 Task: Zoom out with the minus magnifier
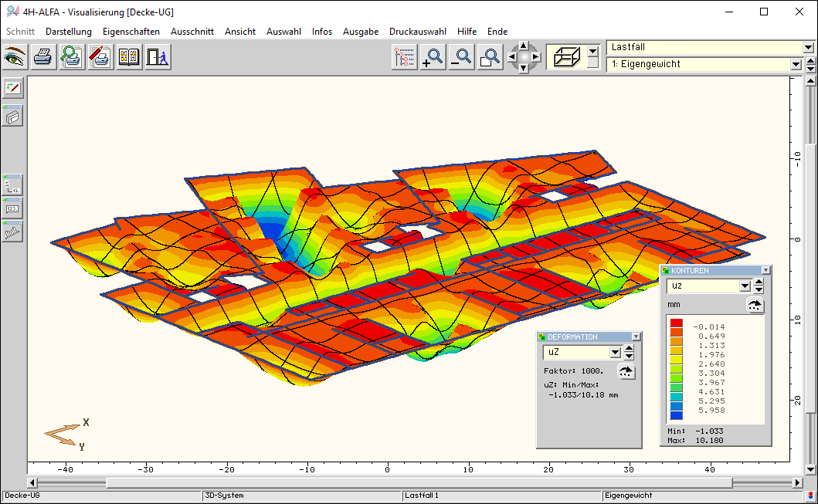click(x=461, y=57)
